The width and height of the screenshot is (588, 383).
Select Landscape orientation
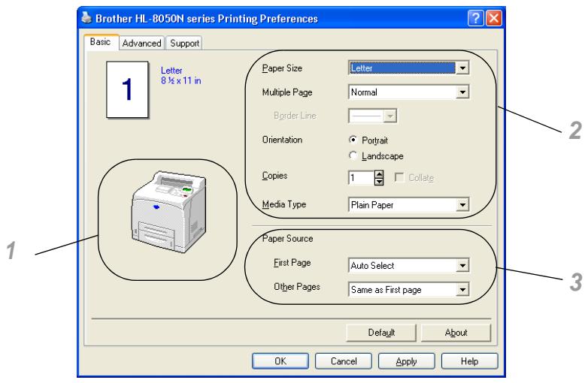click(353, 155)
